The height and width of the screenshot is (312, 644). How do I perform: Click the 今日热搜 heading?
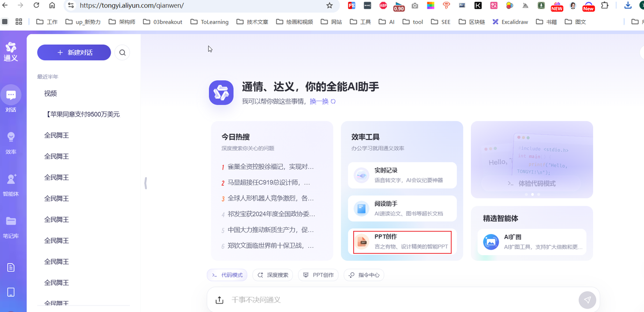coord(235,137)
